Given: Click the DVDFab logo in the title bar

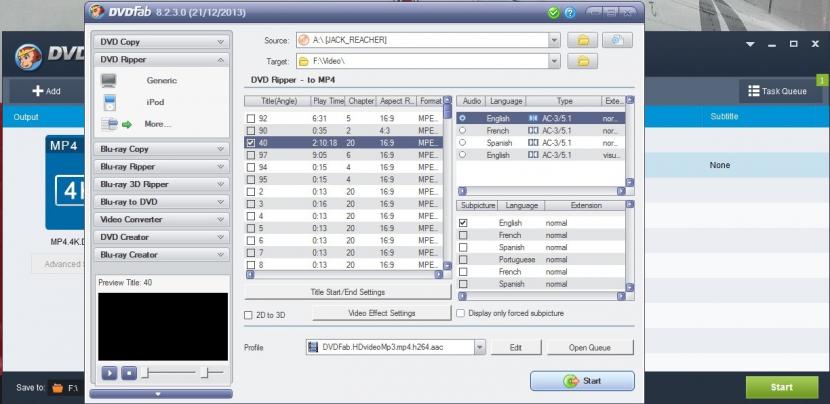Looking at the screenshot, I should pos(97,11).
